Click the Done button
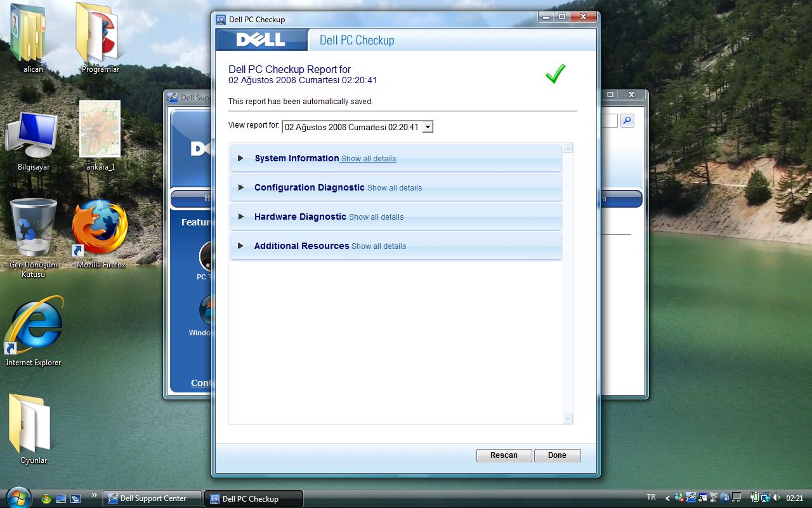The image size is (812, 508). (557, 455)
